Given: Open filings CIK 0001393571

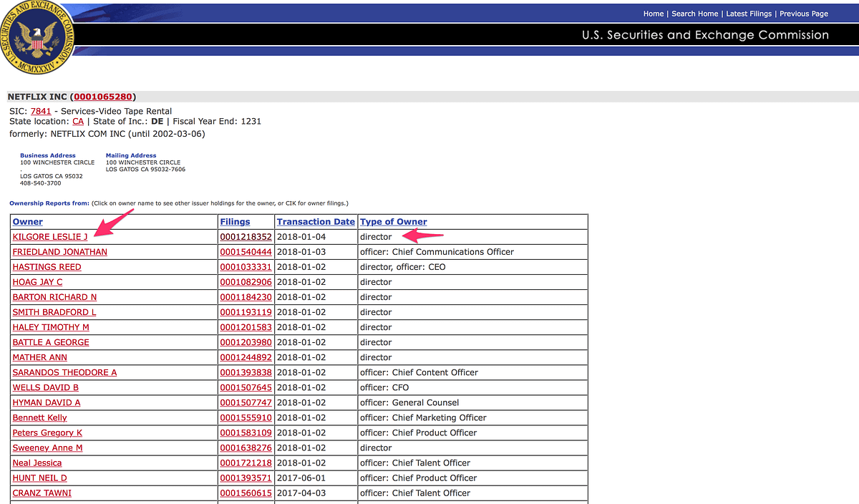Looking at the screenshot, I should click(x=246, y=478).
